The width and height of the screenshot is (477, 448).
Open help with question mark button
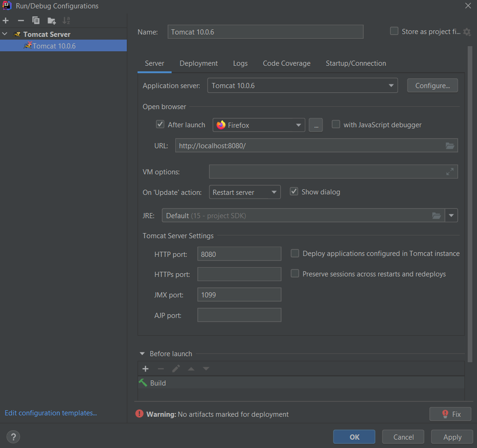13,437
